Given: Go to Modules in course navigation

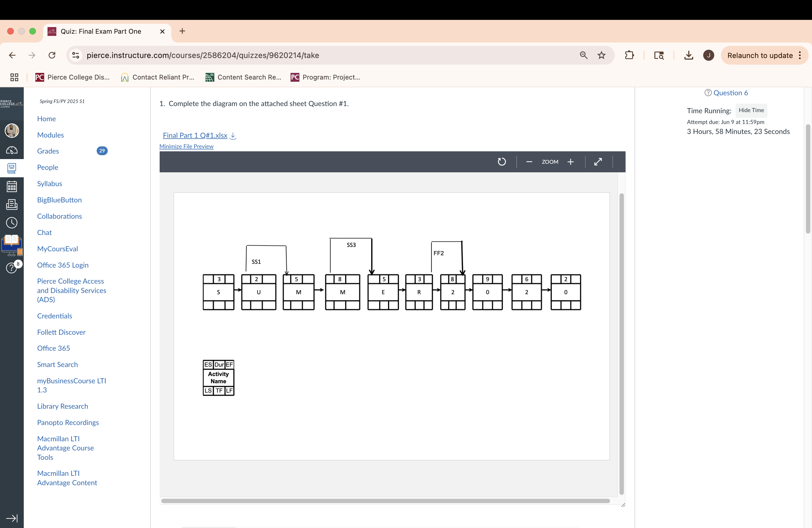Looking at the screenshot, I should (x=51, y=135).
